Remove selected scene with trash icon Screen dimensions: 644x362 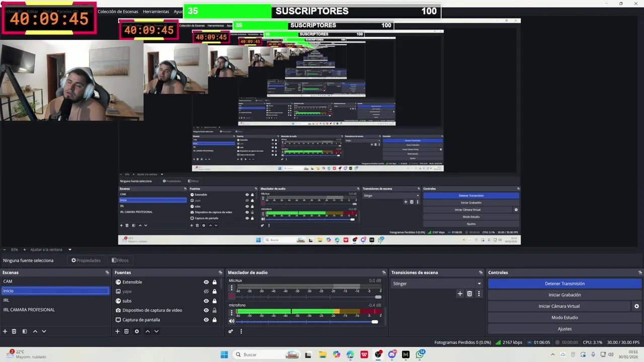tap(14, 331)
